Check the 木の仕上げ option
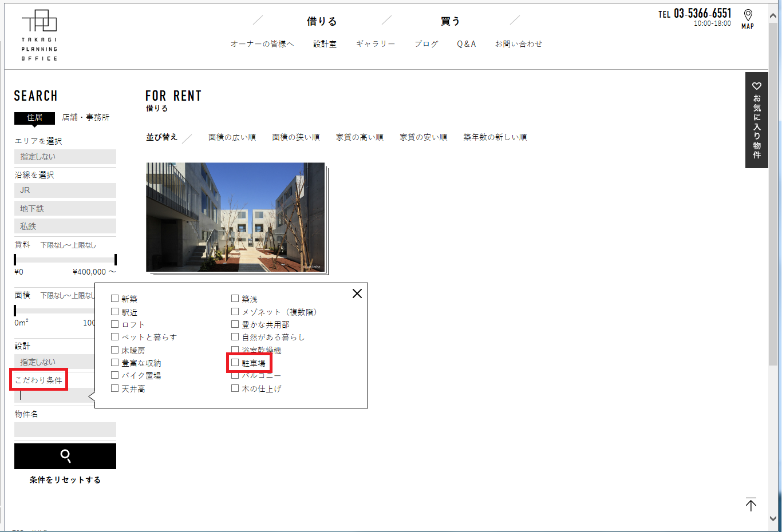This screenshot has height=532, width=782. tap(235, 388)
